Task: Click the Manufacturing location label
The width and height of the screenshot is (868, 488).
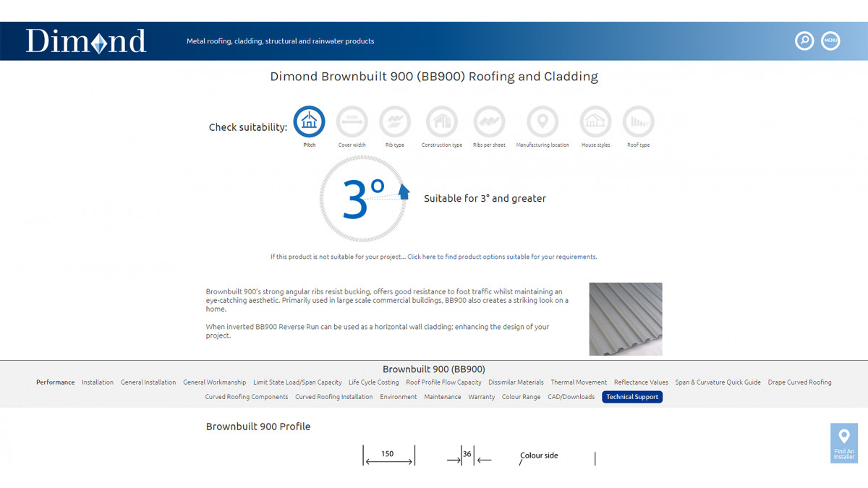Action: 542,145
